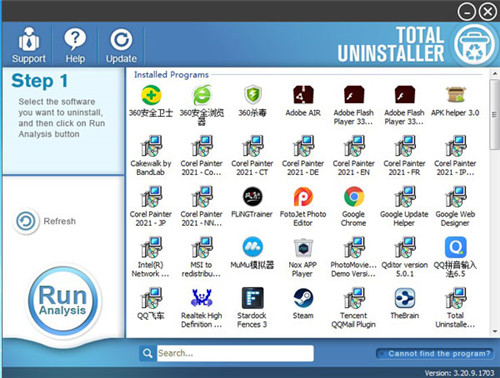The image size is (500, 378).
Task: Select MSI to redistribu... entry
Action: click(x=202, y=257)
